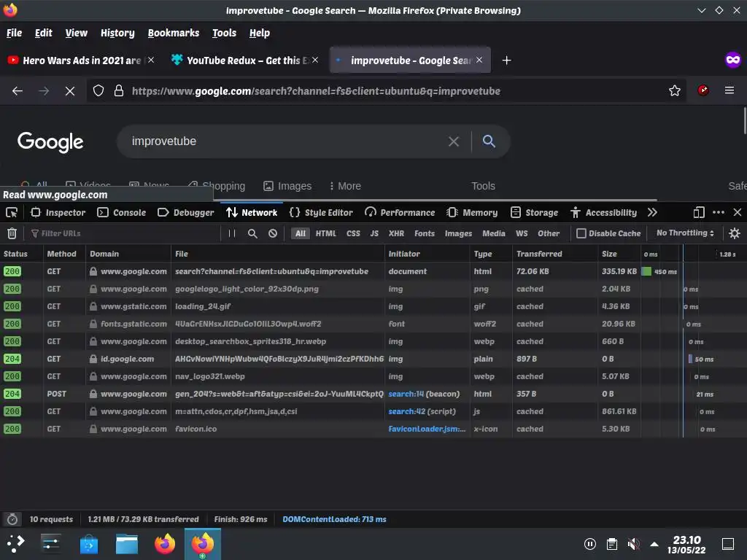Enable the Disable Cache checkbox
747x560 pixels.
[581, 233]
